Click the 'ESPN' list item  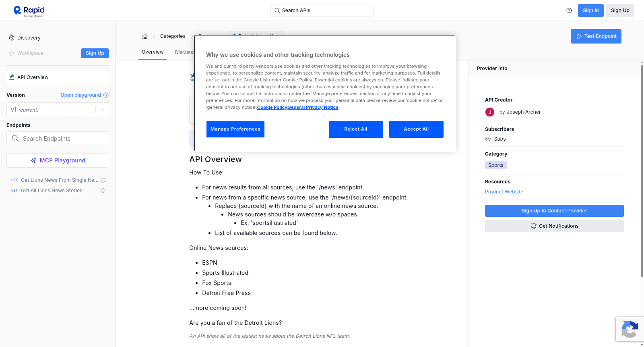[210, 263]
